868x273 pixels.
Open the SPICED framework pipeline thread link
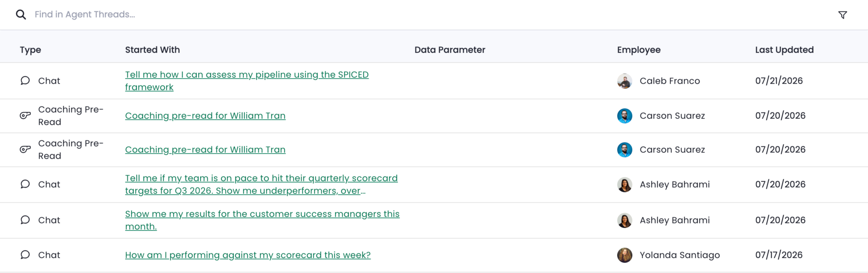click(247, 81)
